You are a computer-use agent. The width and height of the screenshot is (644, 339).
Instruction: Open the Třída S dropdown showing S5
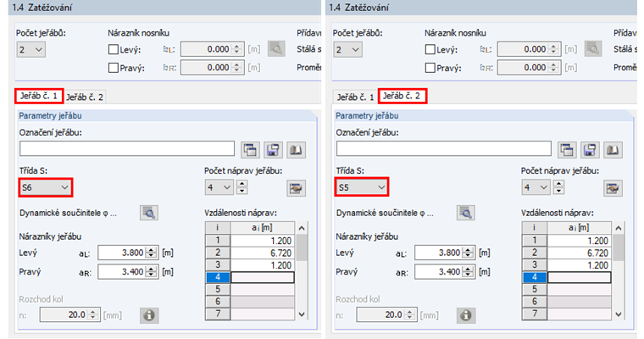362,187
